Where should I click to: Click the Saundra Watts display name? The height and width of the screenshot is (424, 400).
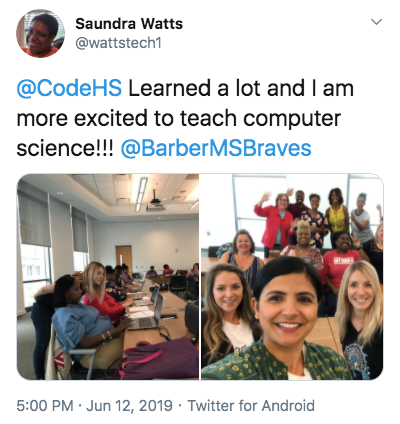tap(129, 24)
